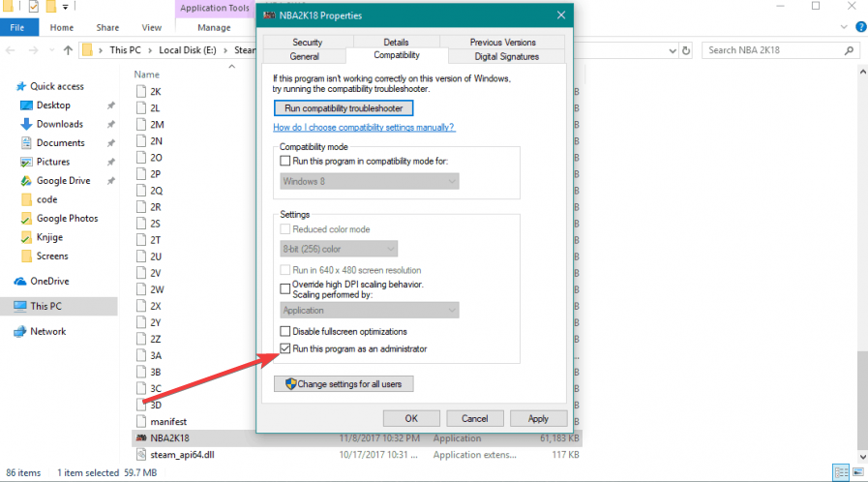The width and height of the screenshot is (868, 482).
Task: Click the Forward arrow in Explorer
Action: tap(33, 50)
